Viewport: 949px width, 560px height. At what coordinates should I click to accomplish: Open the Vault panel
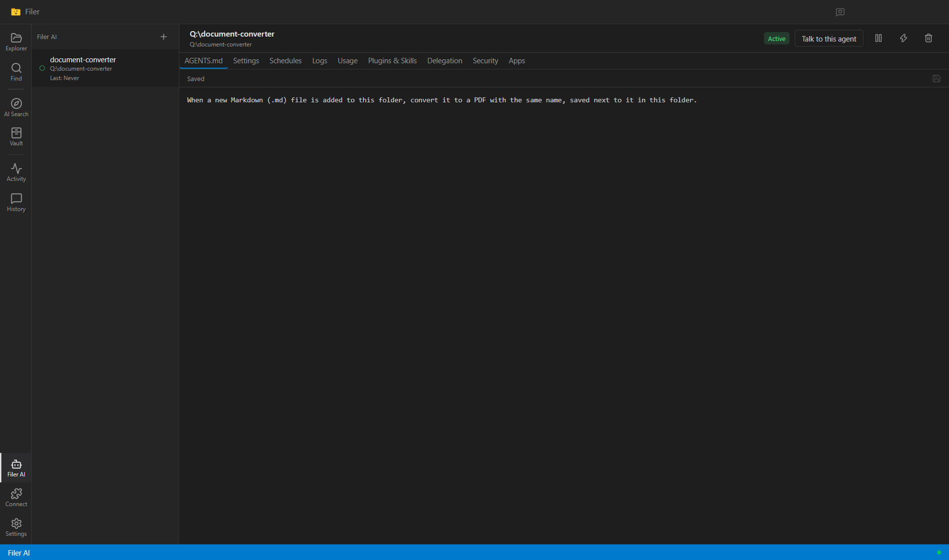point(16,137)
